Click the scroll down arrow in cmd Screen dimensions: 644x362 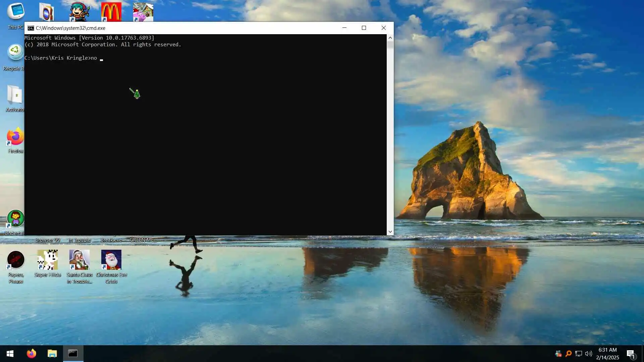[390, 232]
